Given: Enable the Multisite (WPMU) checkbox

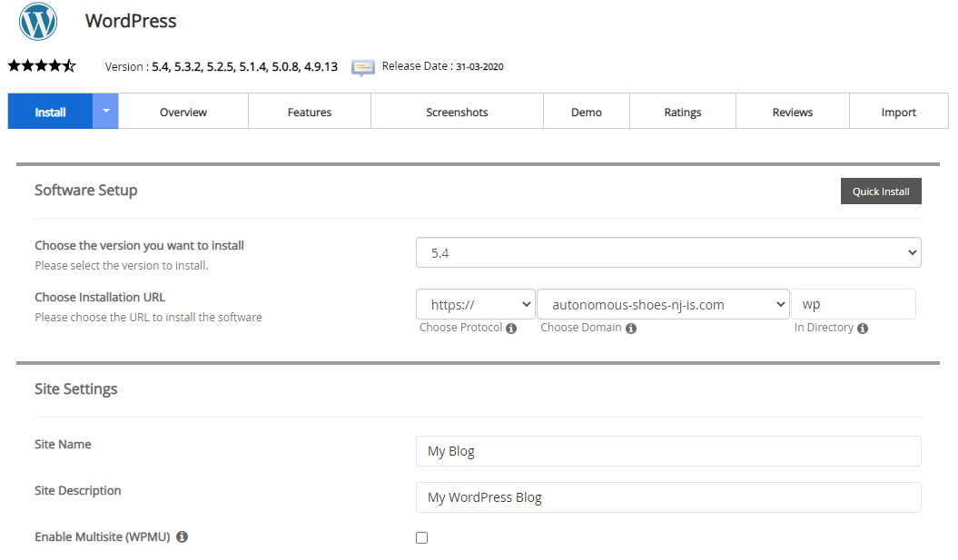Looking at the screenshot, I should click(421, 537).
